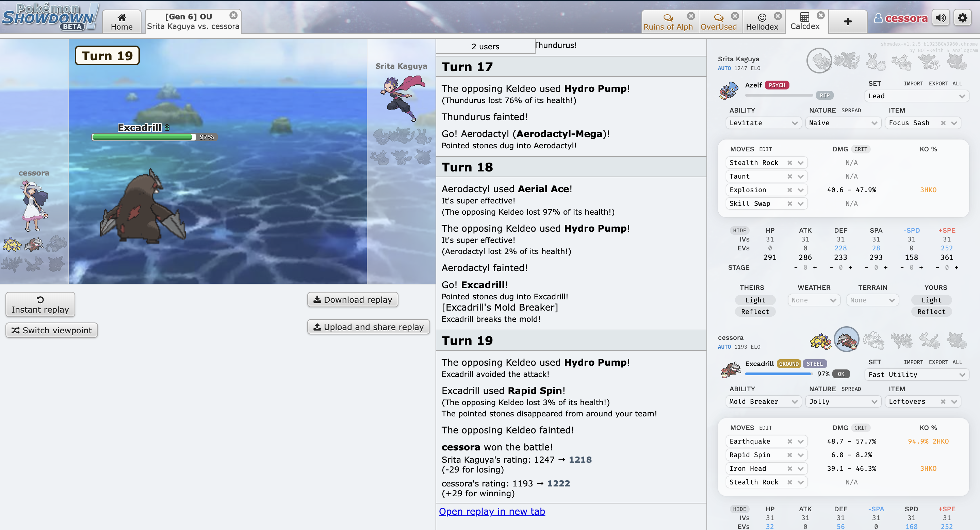This screenshot has width=980, height=530.
Task: Switch to OverUsed chat tab
Action: point(718,22)
